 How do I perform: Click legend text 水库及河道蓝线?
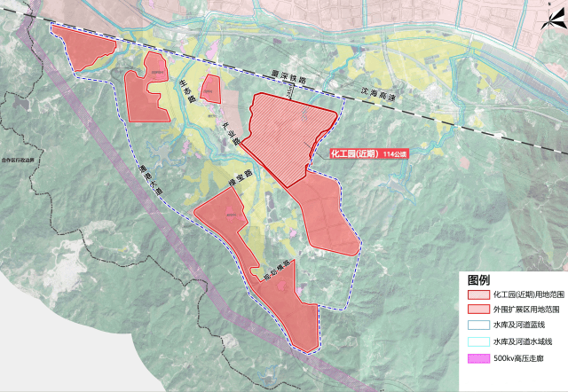click(x=518, y=325)
